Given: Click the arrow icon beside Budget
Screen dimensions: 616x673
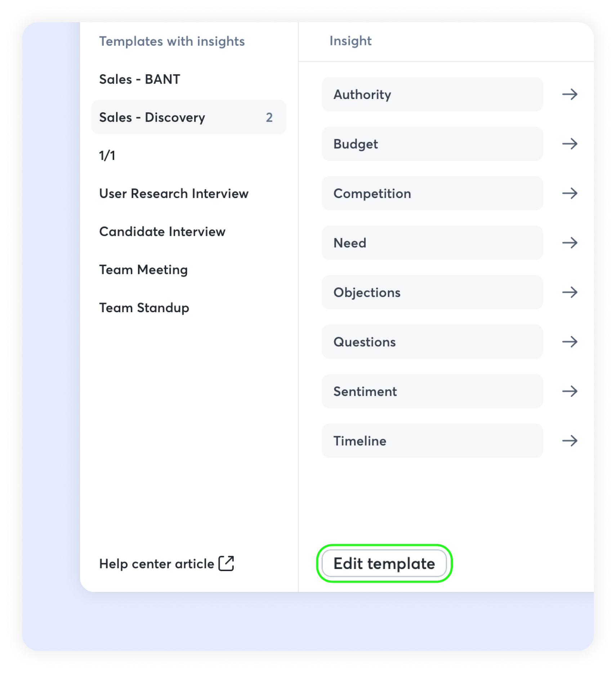Looking at the screenshot, I should (570, 144).
